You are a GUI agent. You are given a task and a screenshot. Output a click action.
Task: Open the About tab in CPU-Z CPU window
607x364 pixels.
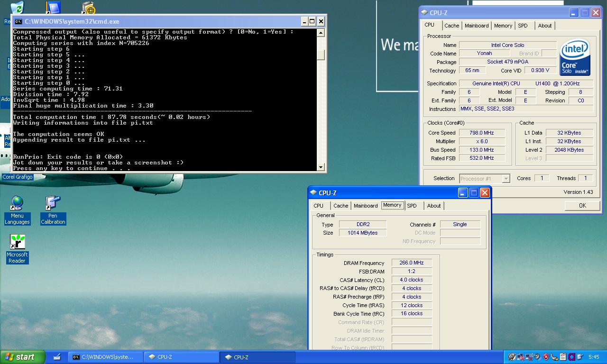click(x=545, y=26)
